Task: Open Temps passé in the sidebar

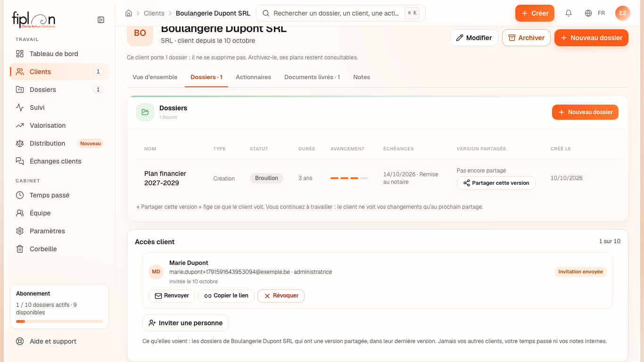Action: coord(59,195)
